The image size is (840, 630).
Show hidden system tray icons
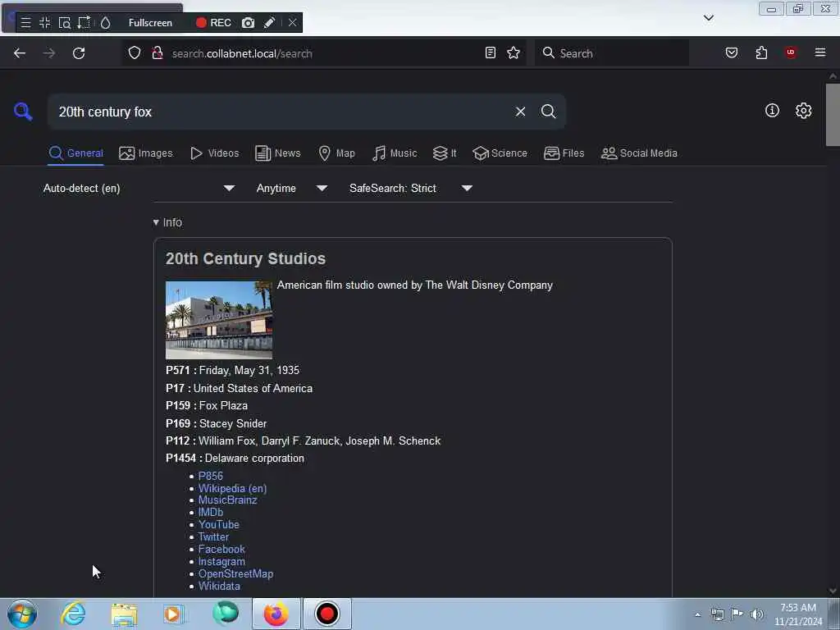(697, 614)
